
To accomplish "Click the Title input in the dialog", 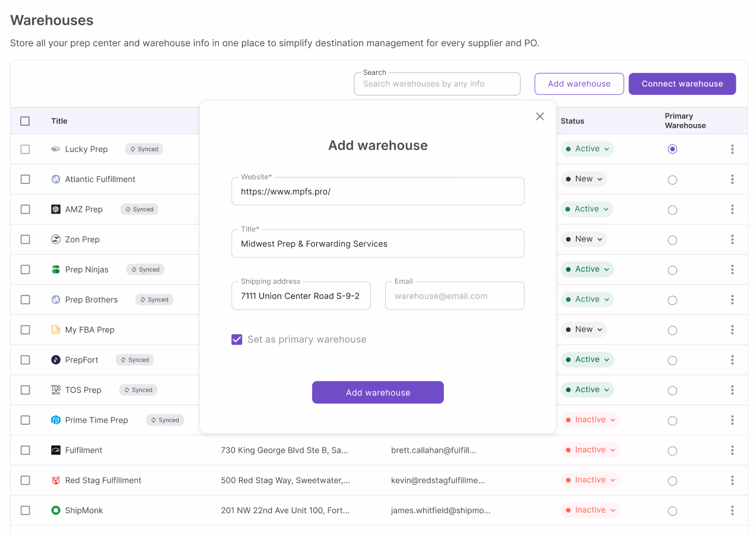I will (x=378, y=244).
